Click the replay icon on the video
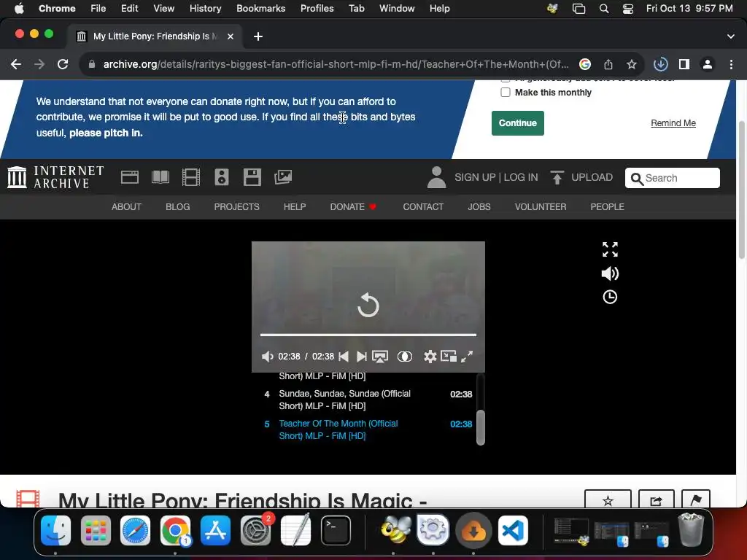747x560 pixels. click(x=368, y=306)
